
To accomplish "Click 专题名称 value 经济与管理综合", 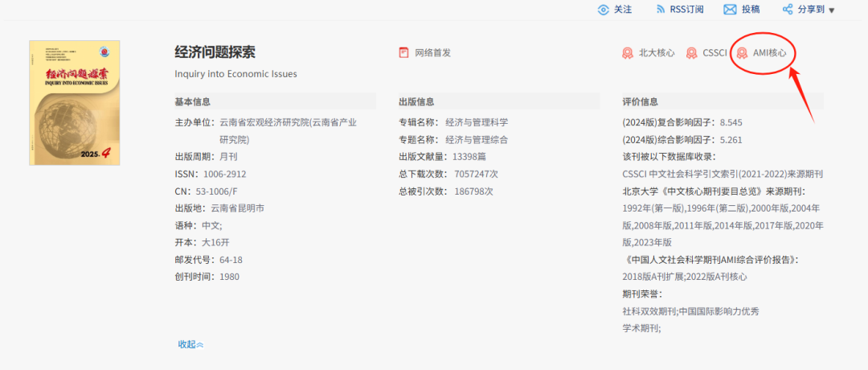I will (x=477, y=140).
